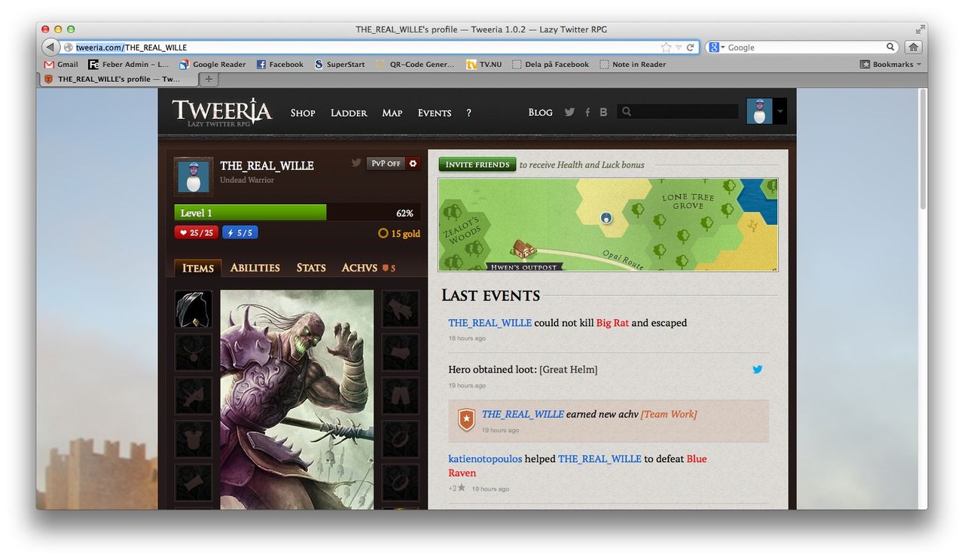
Task: Click the Level 1 experience progress bar
Action: tap(297, 213)
